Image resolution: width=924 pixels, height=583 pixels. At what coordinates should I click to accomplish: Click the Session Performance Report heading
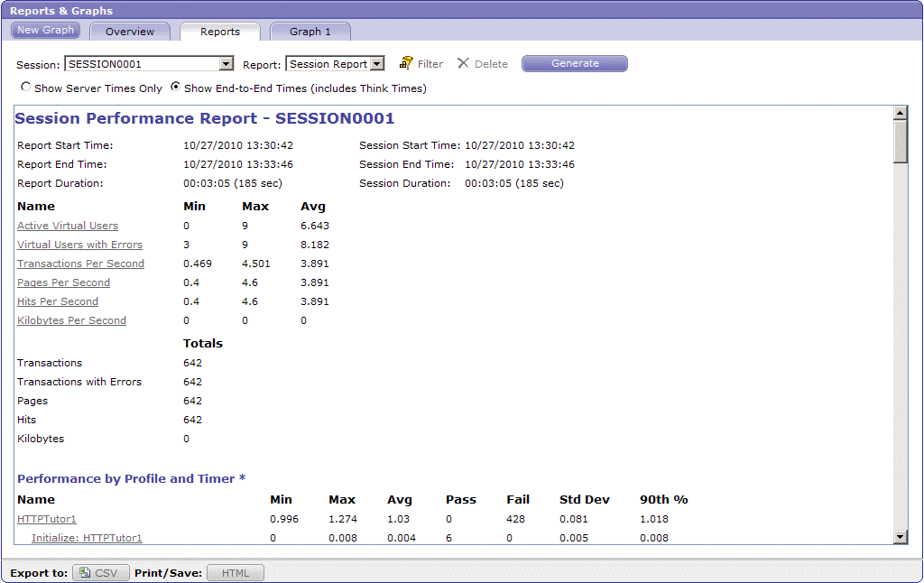[205, 118]
